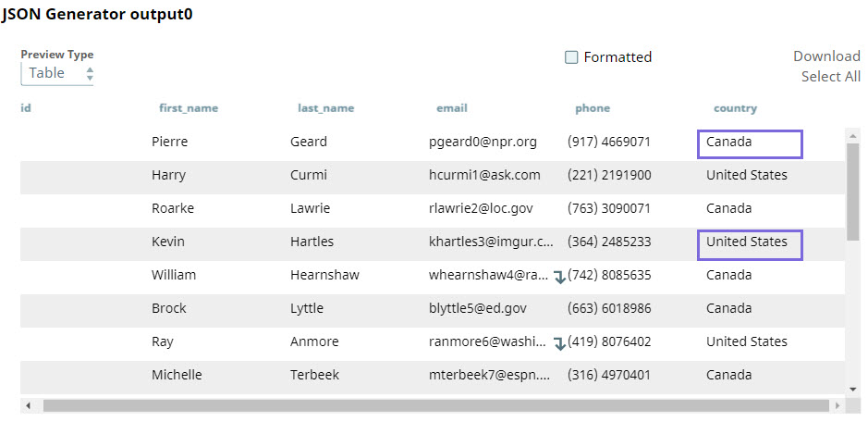Image resolution: width=868 pixels, height=422 pixels.
Task: Select United States cell in Harry's row
Action: 746,175
